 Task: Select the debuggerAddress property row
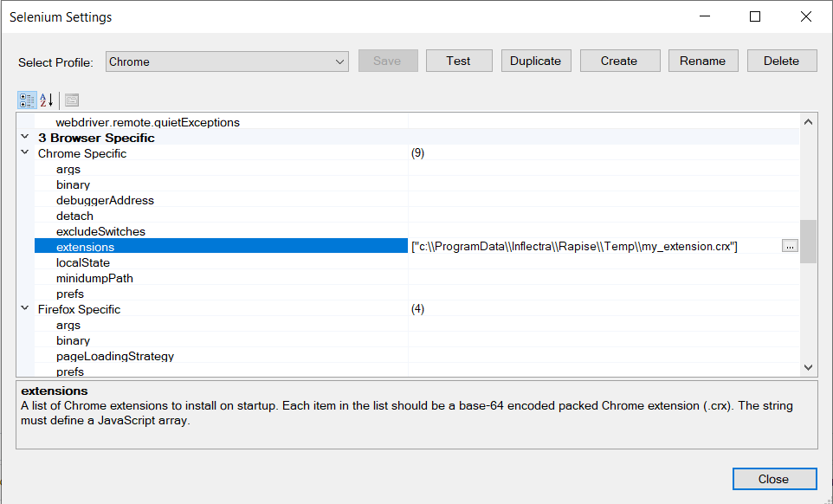[x=105, y=200]
